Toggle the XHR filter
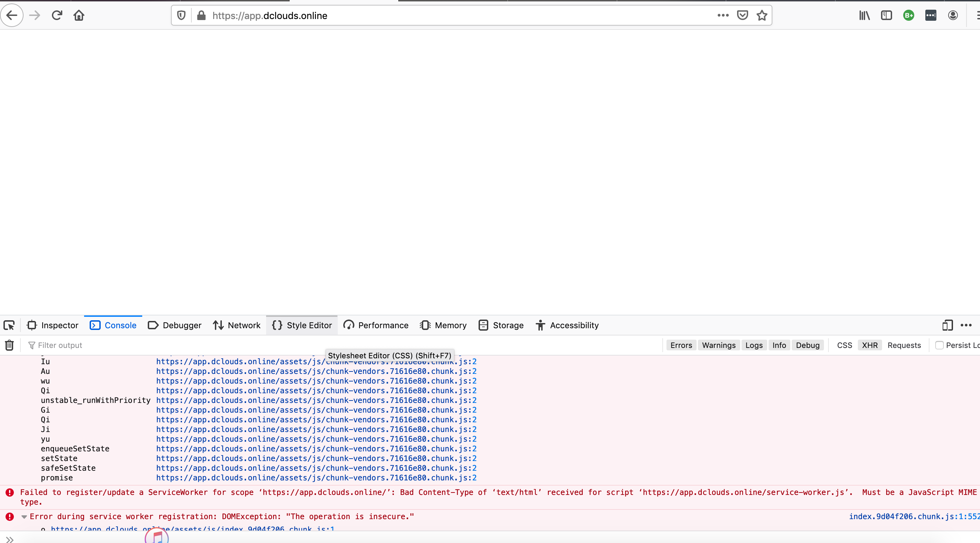The height and width of the screenshot is (543, 980). (x=870, y=345)
